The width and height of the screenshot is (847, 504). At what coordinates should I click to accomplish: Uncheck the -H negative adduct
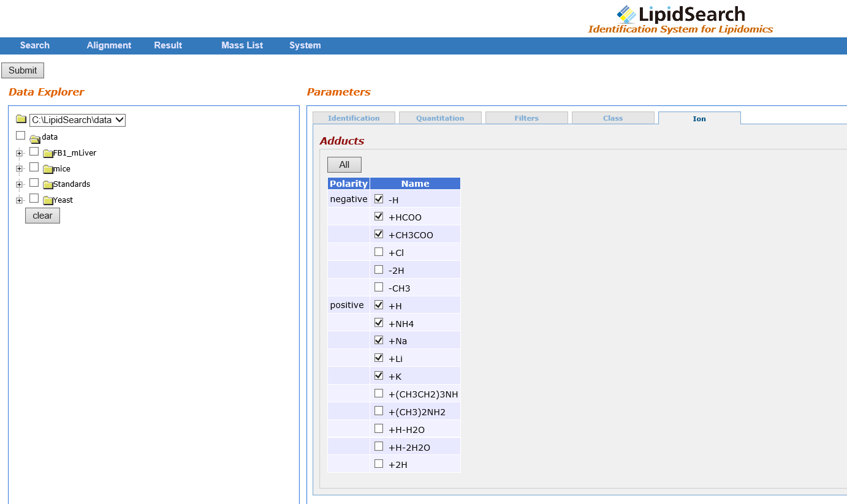[x=379, y=199]
